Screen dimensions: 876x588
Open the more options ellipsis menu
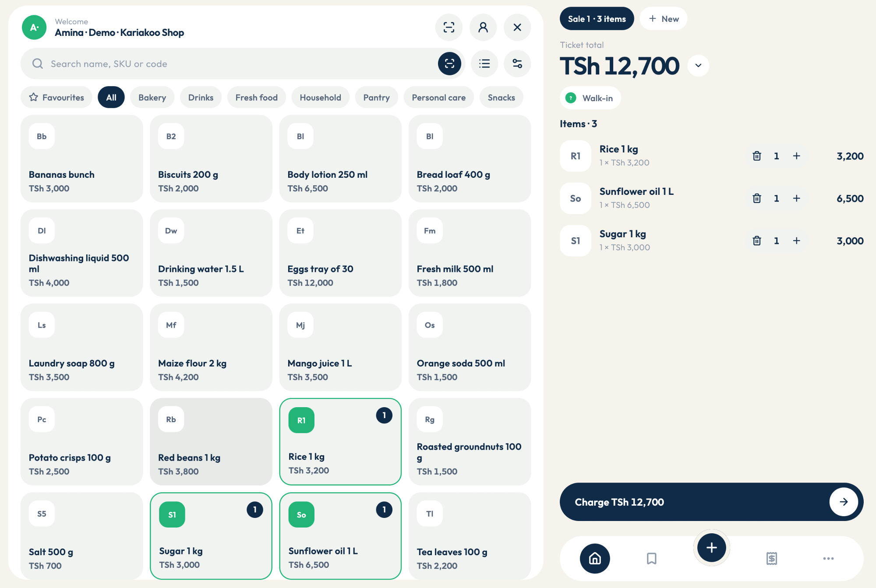[828, 559]
